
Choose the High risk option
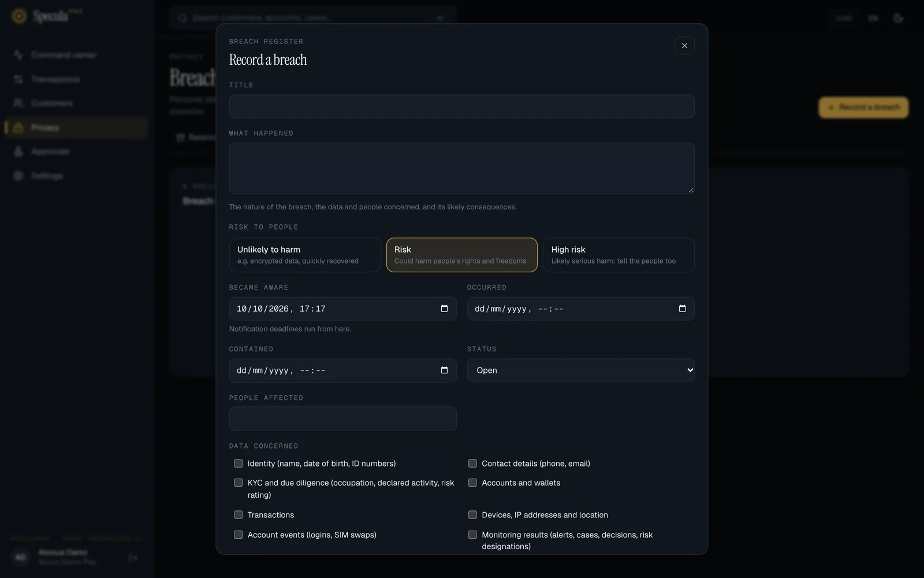pyautogui.click(x=619, y=255)
